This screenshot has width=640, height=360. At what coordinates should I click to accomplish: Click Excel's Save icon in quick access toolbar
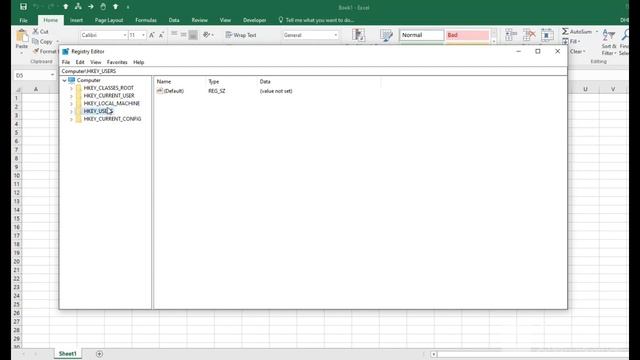23,7
